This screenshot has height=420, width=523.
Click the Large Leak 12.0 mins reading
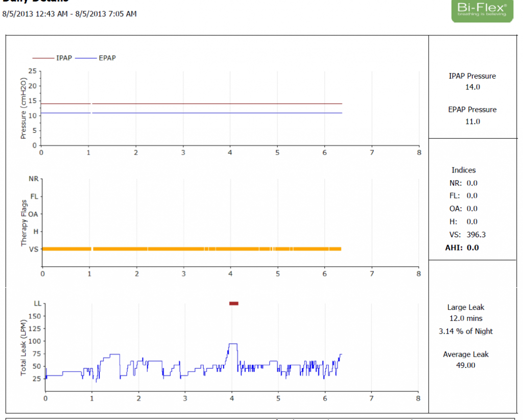click(x=465, y=318)
